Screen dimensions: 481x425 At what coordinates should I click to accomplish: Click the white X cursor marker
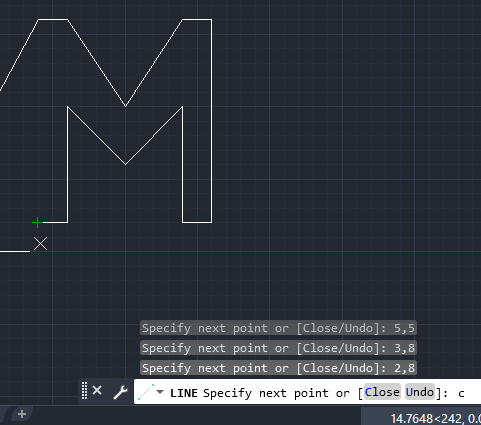point(40,244)
